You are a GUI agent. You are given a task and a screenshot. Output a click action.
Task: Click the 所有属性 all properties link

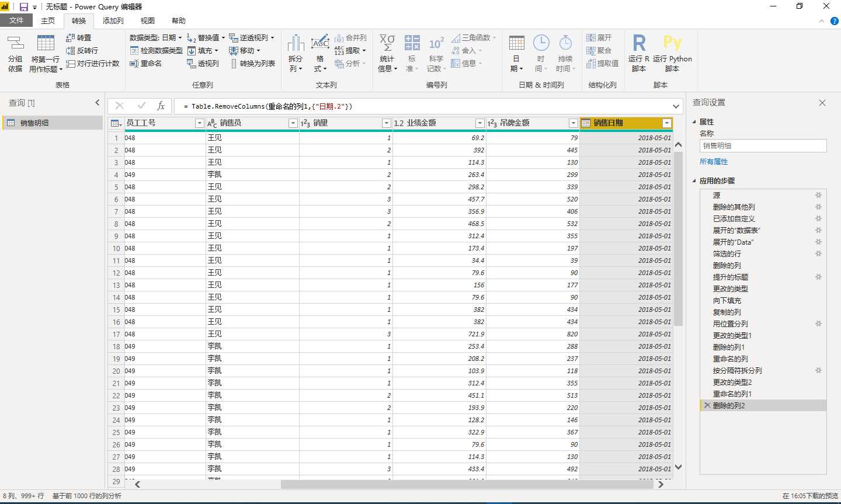click(x=714, y=162)
